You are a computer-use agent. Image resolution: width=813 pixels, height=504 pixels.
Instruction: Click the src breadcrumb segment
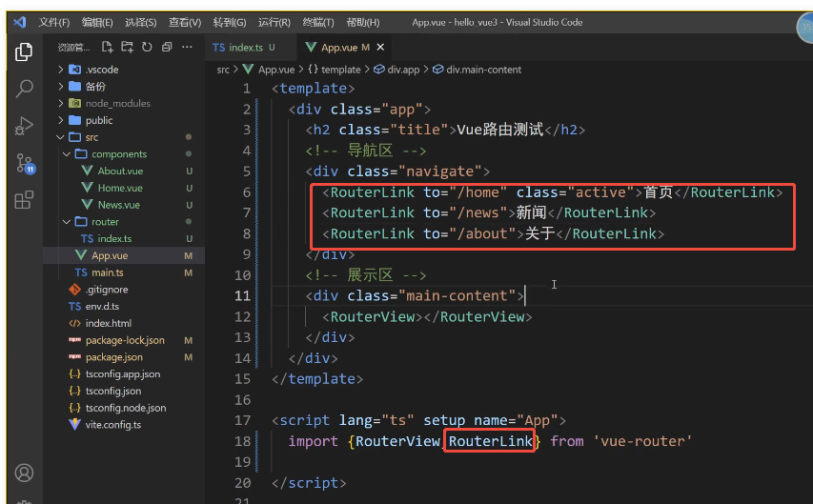222,70
